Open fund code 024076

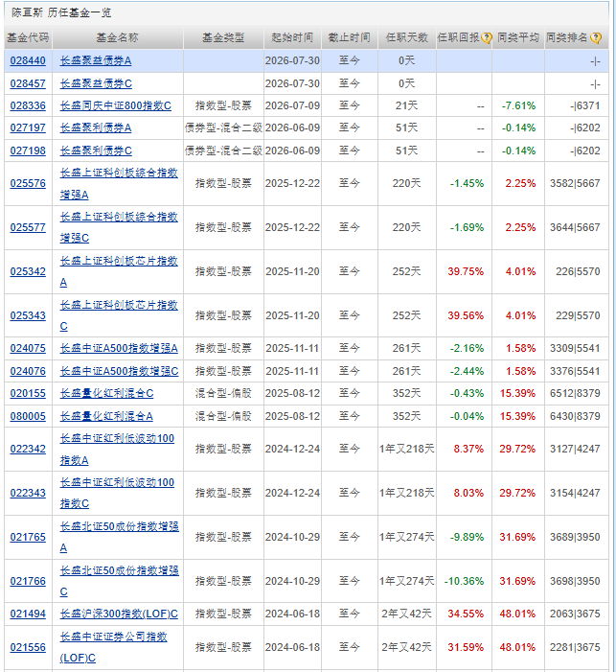pos(28,371)
